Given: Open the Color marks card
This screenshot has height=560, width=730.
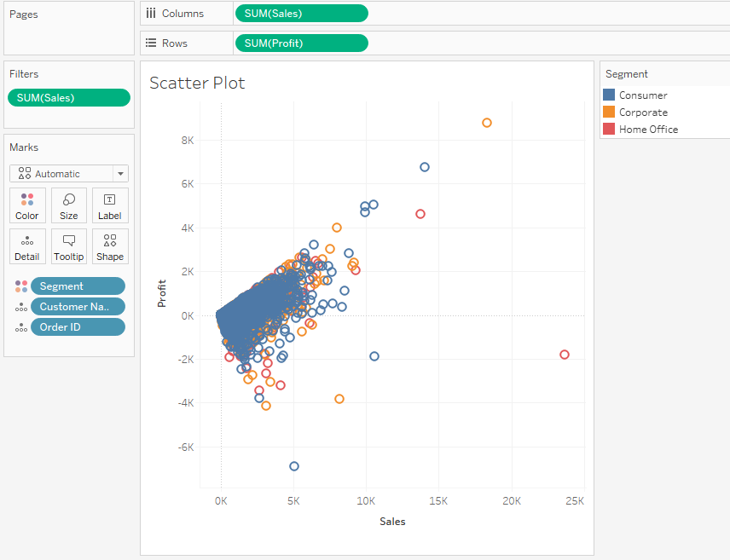Looking at the screenshot, I should click(x=27, y=205).
